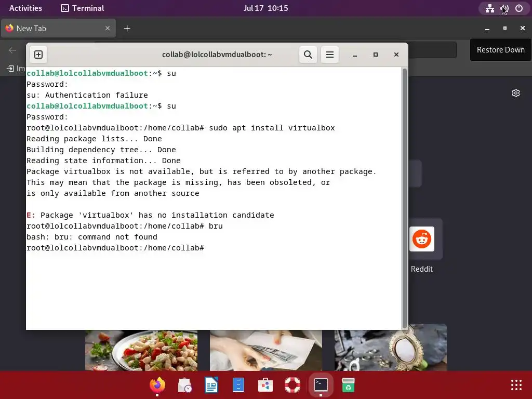Open the terminal hamburger menu
The height and width of the screenshot is (399, 532).
[x=330, y=55]
